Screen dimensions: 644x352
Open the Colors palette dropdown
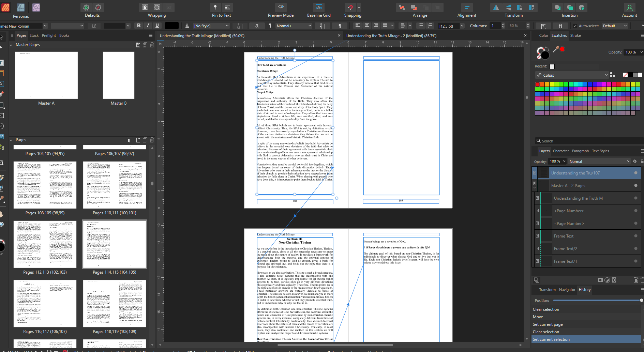pos(572,75)
